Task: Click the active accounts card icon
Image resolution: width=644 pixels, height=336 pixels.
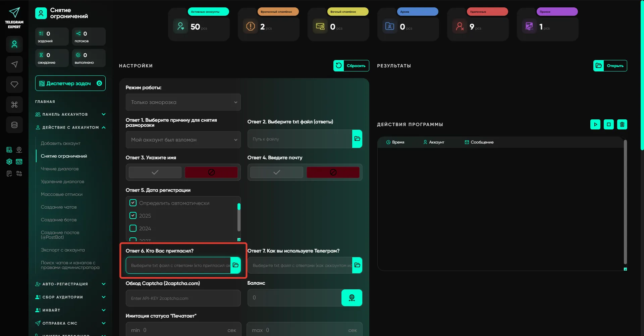Action: pos(180,26)
